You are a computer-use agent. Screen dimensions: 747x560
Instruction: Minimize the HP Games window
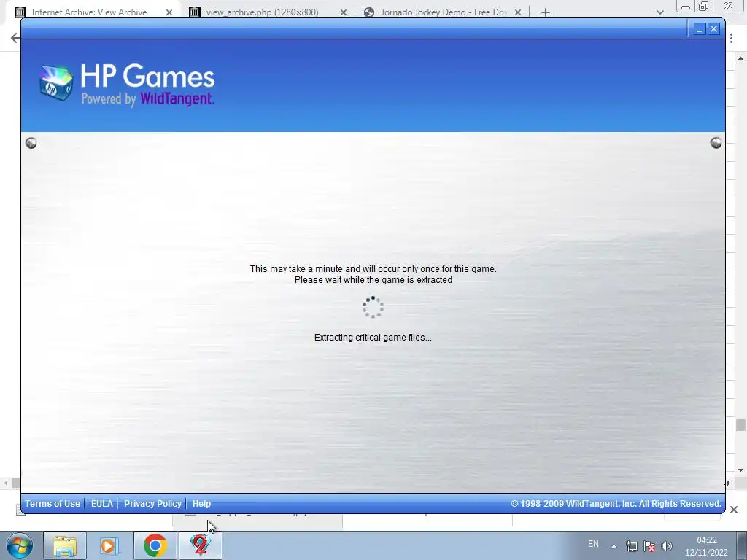pyautogui.click(x=699, y=29)
